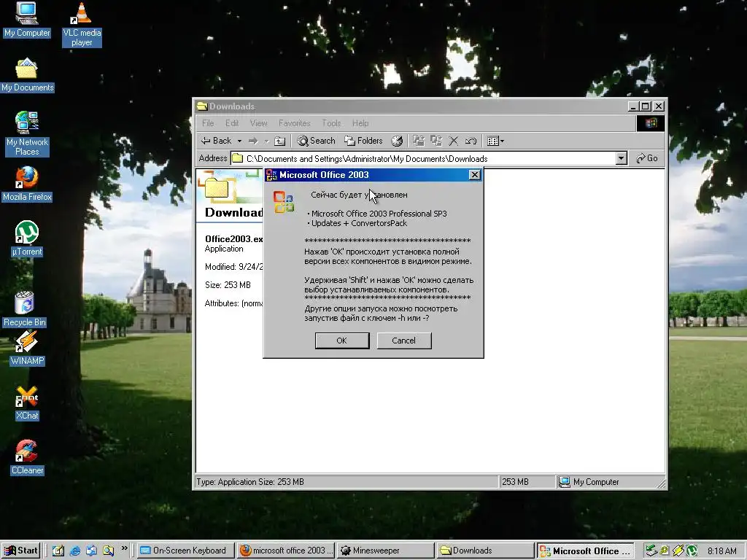
Task: Open the Forward history dropdown arrow
Action: tap(267, 141)
